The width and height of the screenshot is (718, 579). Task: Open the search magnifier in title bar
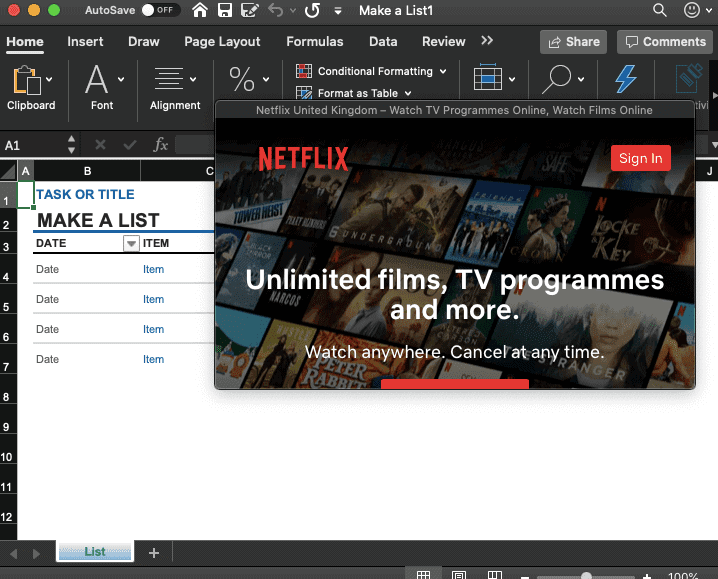pos(659,10)
